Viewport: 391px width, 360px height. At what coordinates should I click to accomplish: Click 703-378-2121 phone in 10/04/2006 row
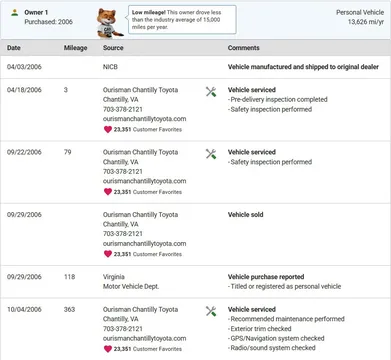[123, 329]
